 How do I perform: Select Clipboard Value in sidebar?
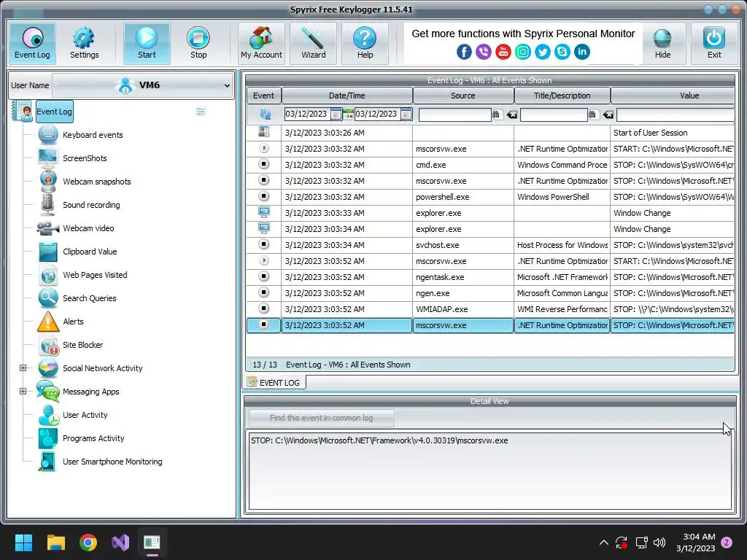click(x=90, y=252)
